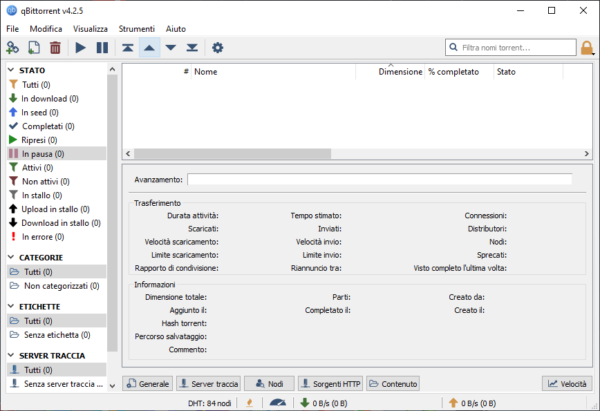Viewport: 600px width, 411px height.
Task: Move torrent to top of queue
Action: pos(128,48)
